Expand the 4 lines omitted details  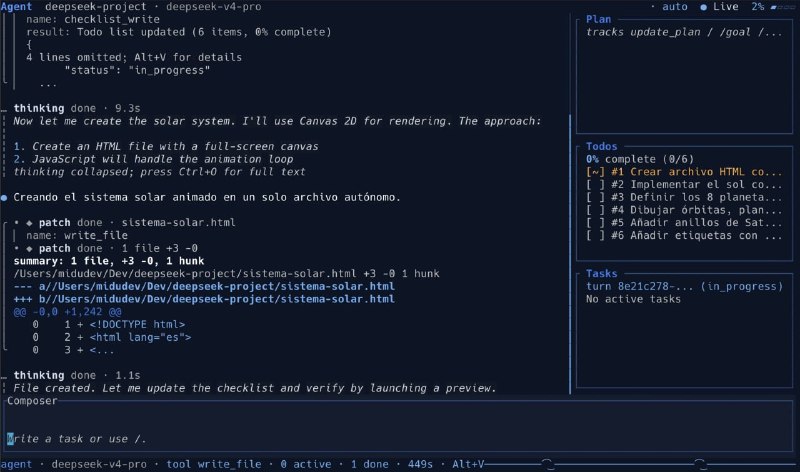pos(134,57)
